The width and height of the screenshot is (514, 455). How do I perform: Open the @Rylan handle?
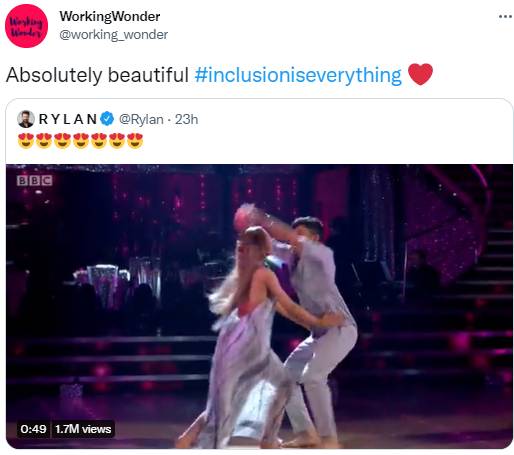(x=141, y=119)
